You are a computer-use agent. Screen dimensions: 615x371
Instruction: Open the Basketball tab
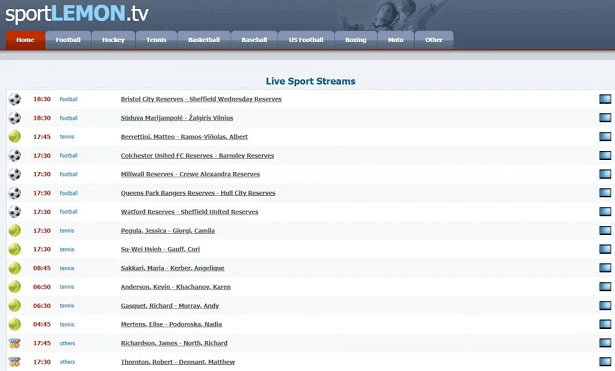[x=204, y=40]
